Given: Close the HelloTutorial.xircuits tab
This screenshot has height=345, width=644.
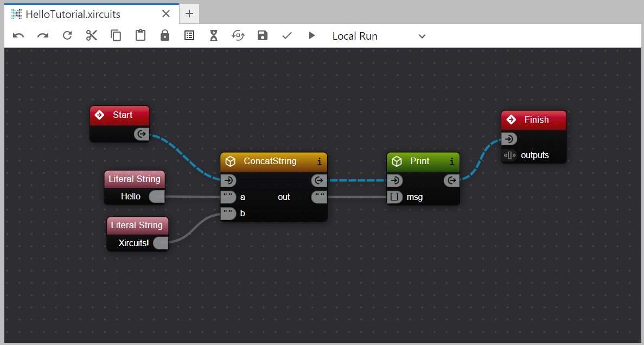Looking at the screenshot, I should pyautogui.click(x=166, y=14).
